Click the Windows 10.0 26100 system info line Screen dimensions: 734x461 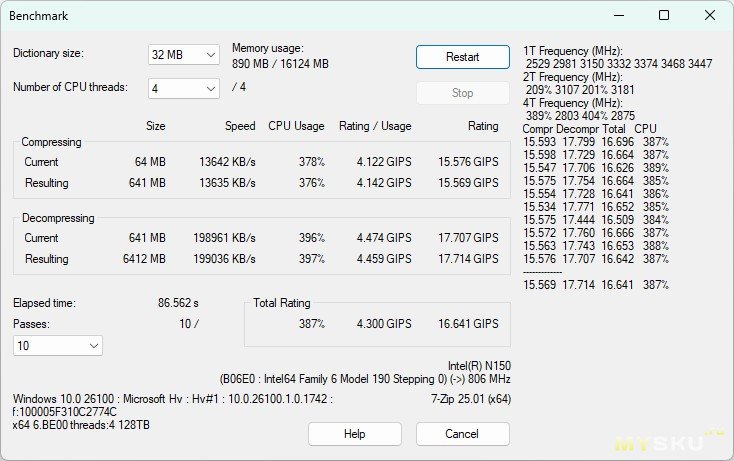click(173, 399)
